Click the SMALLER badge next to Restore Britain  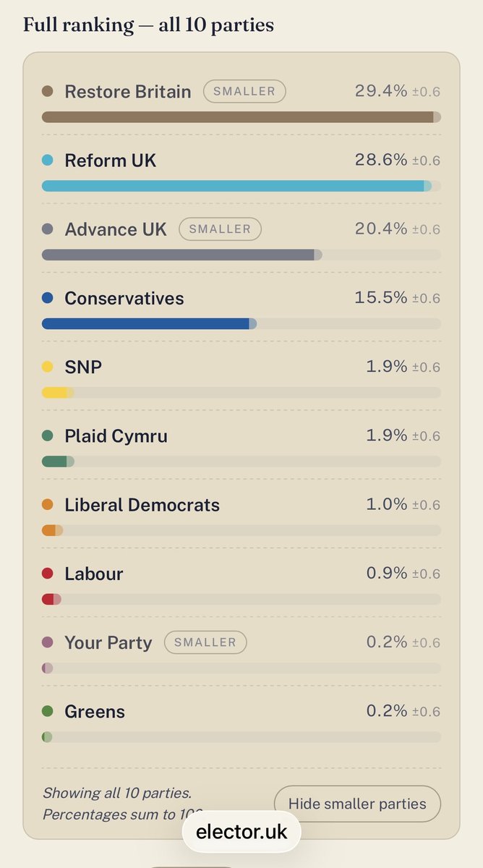[244, 92]
